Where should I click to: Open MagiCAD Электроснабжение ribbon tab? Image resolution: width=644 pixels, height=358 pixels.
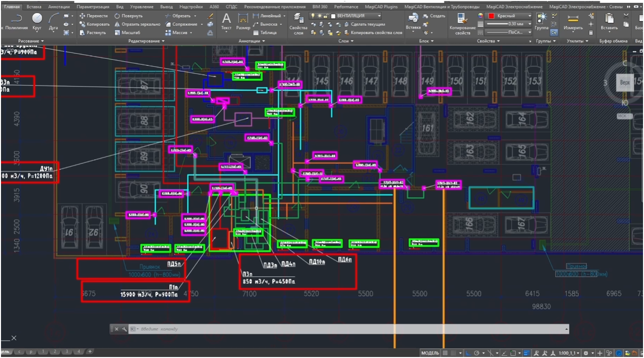point(514,7)
